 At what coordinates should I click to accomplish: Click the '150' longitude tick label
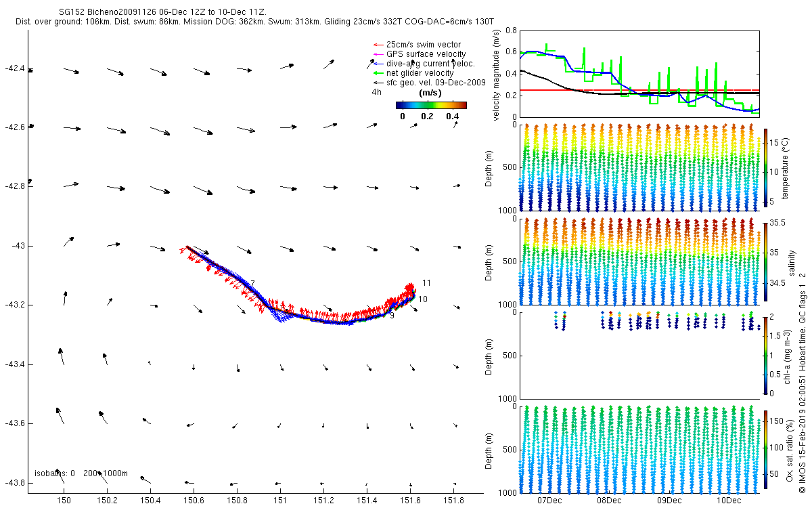coord(64,501)
